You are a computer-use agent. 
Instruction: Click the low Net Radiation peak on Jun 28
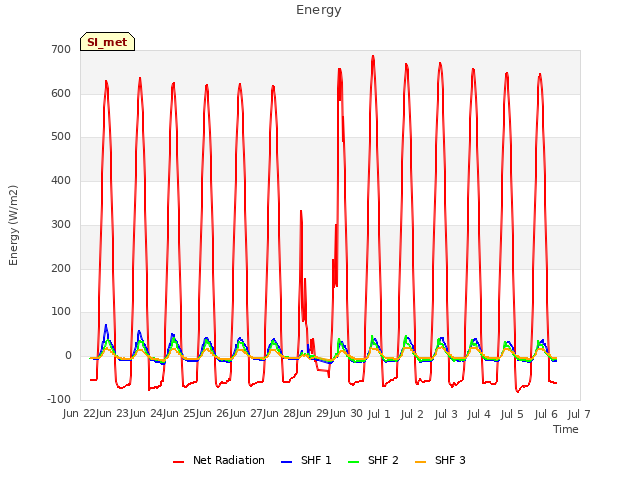(x=301, y=211)
